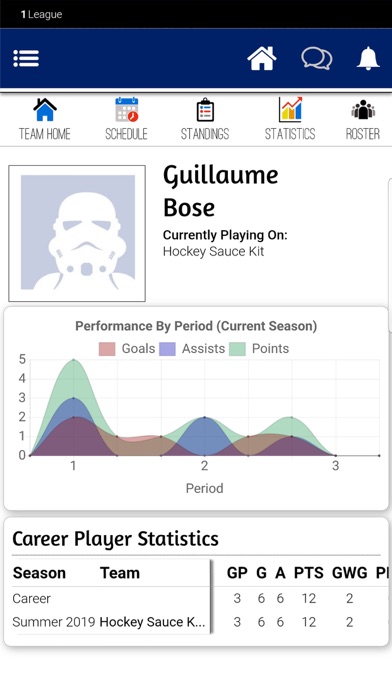Toggle the Goals series in chart legend
Screen dimensions: 392x696
coord(127,348)
